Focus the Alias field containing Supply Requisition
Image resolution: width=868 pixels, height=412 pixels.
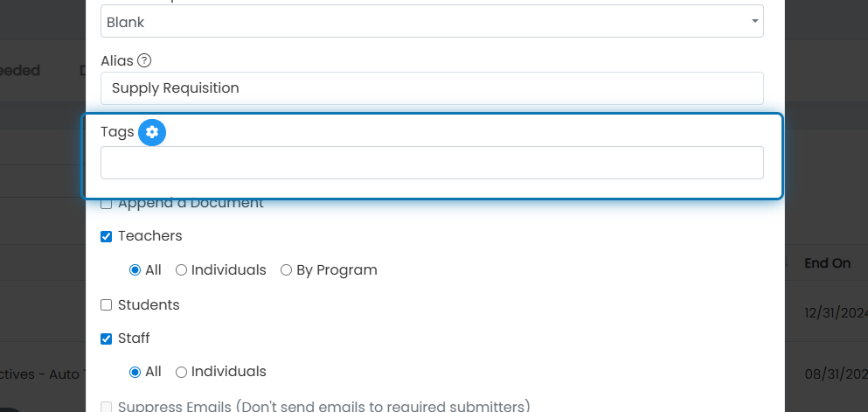coord(432,88)
